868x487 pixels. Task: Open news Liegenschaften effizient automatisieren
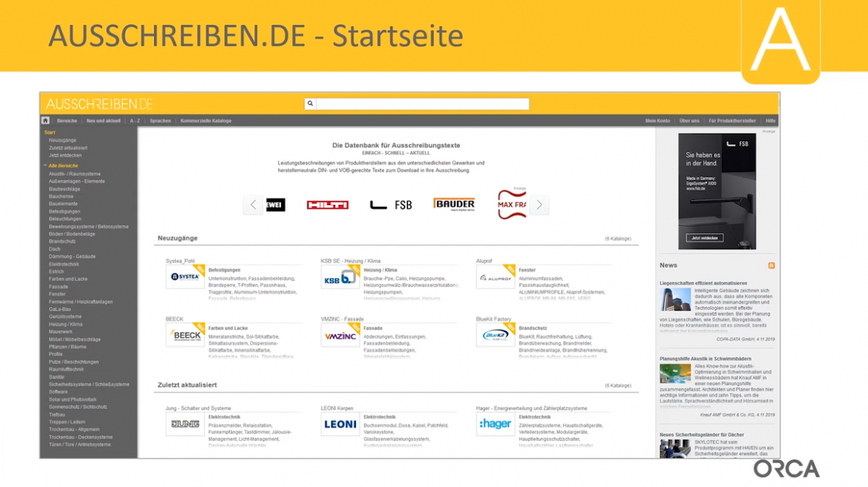point(703,283)
